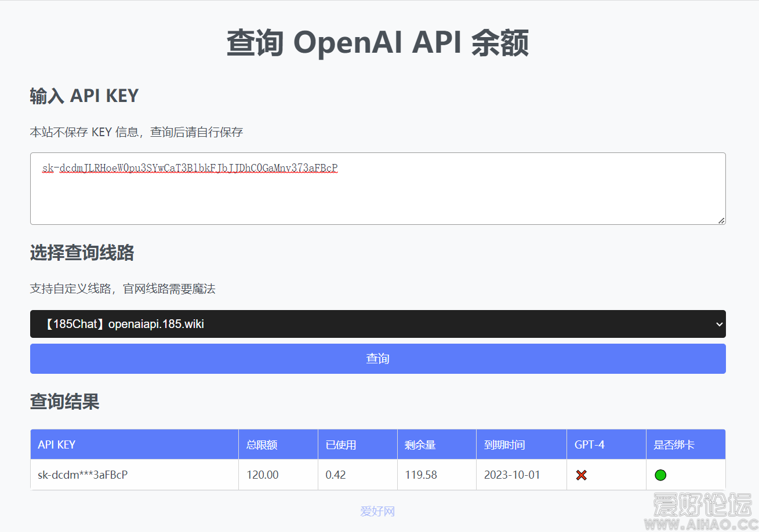Click the page title 查询 OpenAI API 余额
This screenshot has width=759, height=532.
(x=377, y=43)
